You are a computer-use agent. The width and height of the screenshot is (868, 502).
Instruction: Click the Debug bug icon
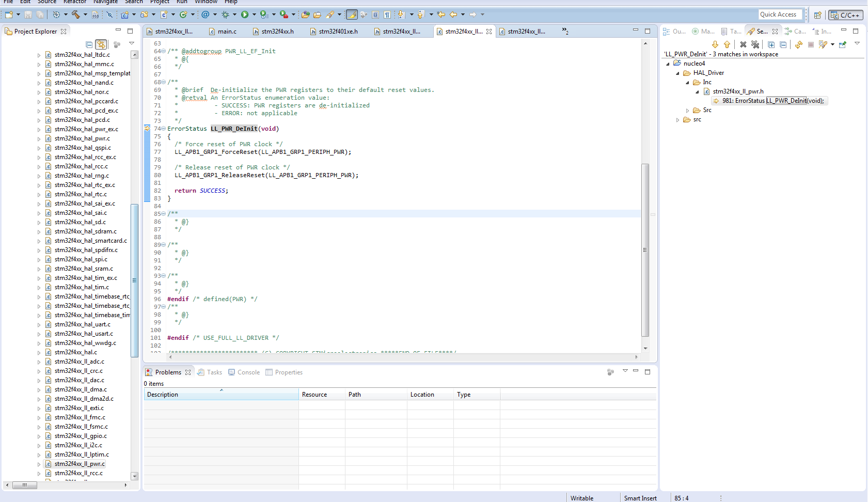click(225, 14)
